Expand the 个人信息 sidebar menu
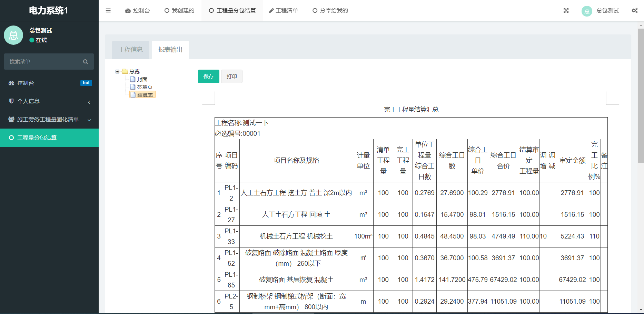The height and width of the screenshot is (314, 644). tap(49, 101)
